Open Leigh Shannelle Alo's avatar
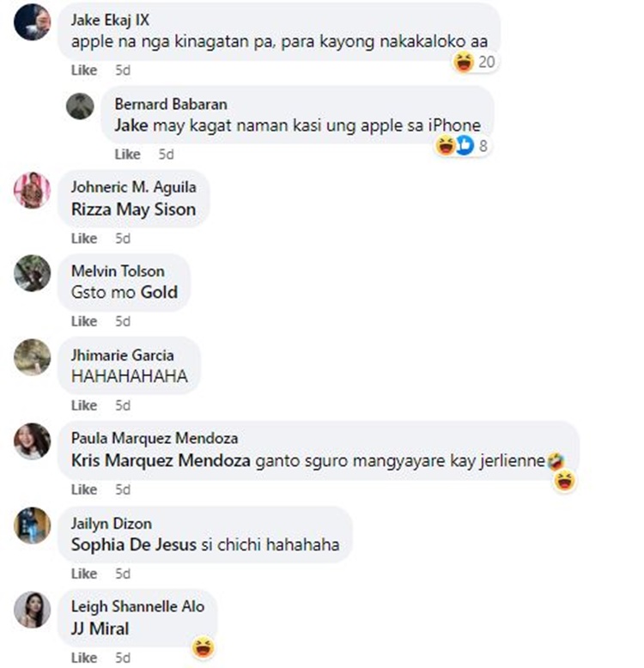The image size is (644, 668). point(32,610)
